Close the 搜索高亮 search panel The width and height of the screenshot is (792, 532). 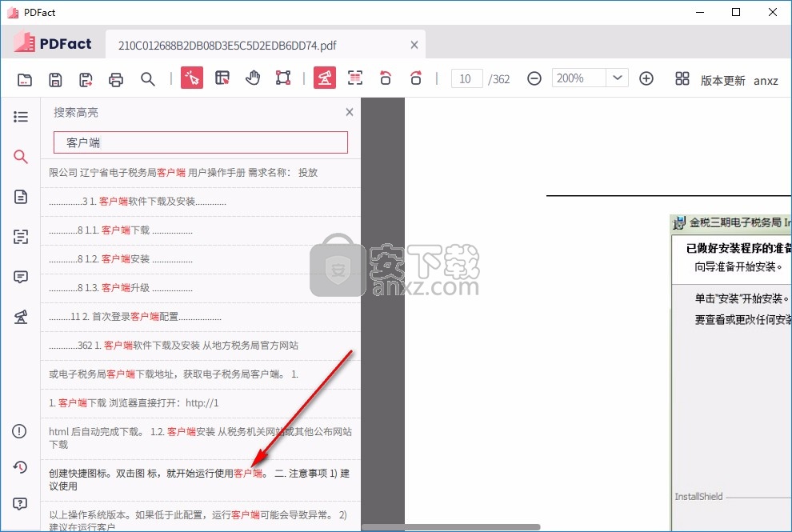pyautogui.click(x=349, y=112)
